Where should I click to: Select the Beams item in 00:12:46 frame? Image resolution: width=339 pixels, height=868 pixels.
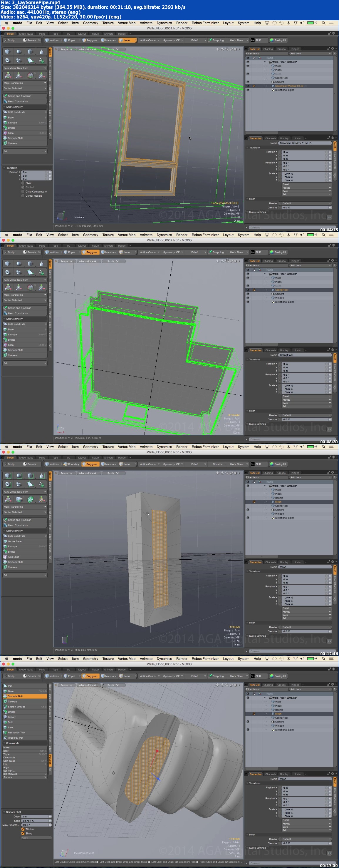(x=279, y=498)
